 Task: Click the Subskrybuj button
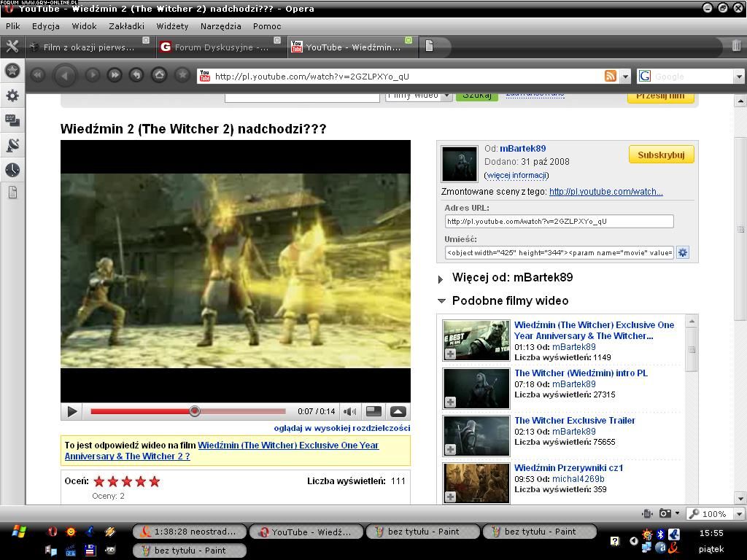point(661,155)
